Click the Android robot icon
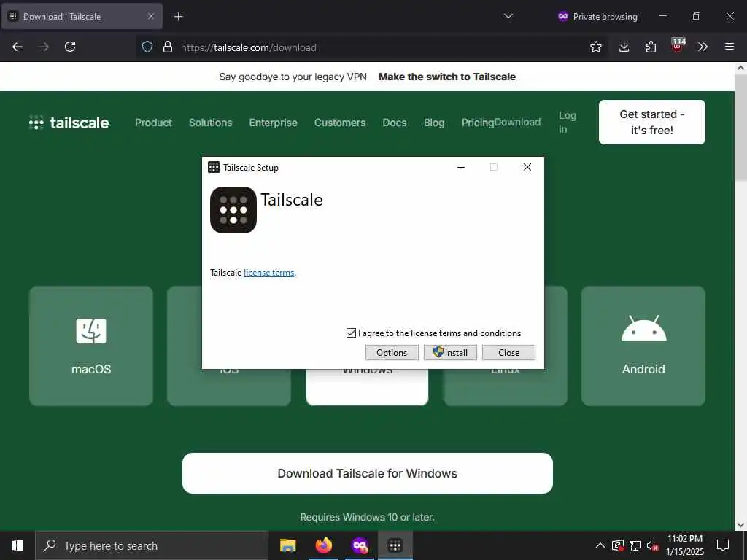 [x=643, y=328]
